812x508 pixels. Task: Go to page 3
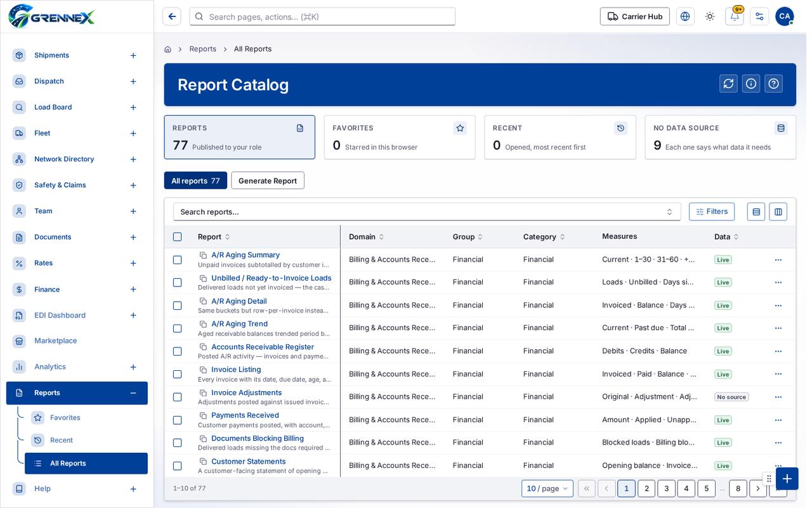[x=667, y=488]
